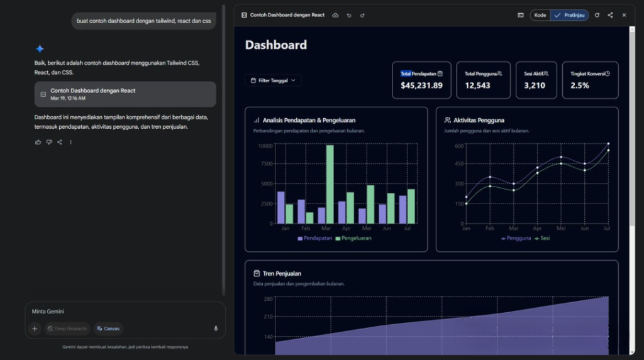Open more options below the response
644x360 pixels.
(70, 142)
